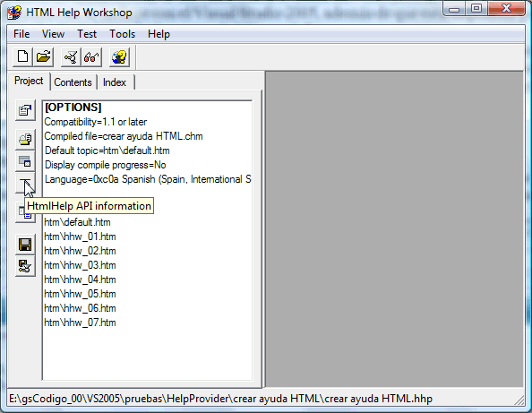Select htm\hhw_07.htm in the file list
This screenshot has height=413, width=532.
[x=80, y=323]
